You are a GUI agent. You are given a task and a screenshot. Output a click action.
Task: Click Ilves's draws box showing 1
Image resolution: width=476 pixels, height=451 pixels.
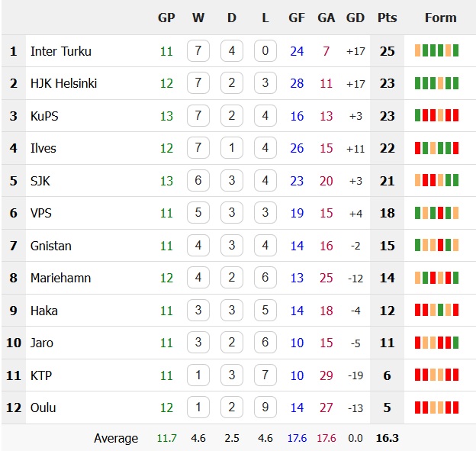pos(232,147)
